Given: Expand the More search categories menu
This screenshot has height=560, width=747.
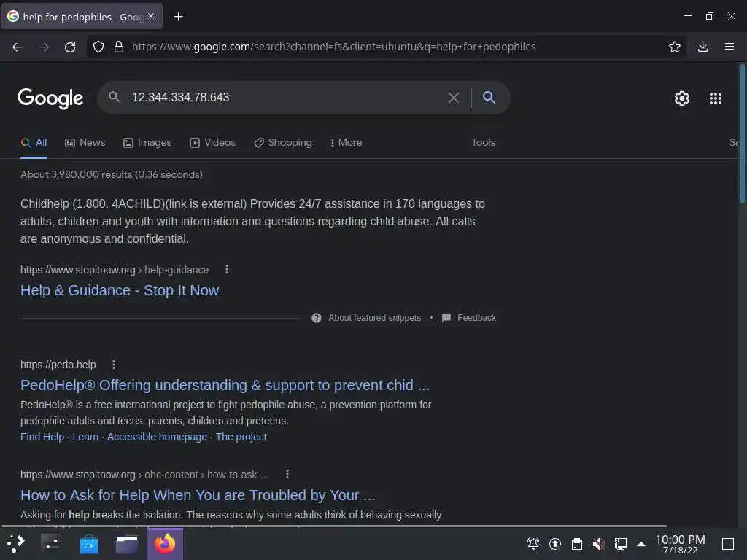Looking at the screenshot, I should click(347, 142).
